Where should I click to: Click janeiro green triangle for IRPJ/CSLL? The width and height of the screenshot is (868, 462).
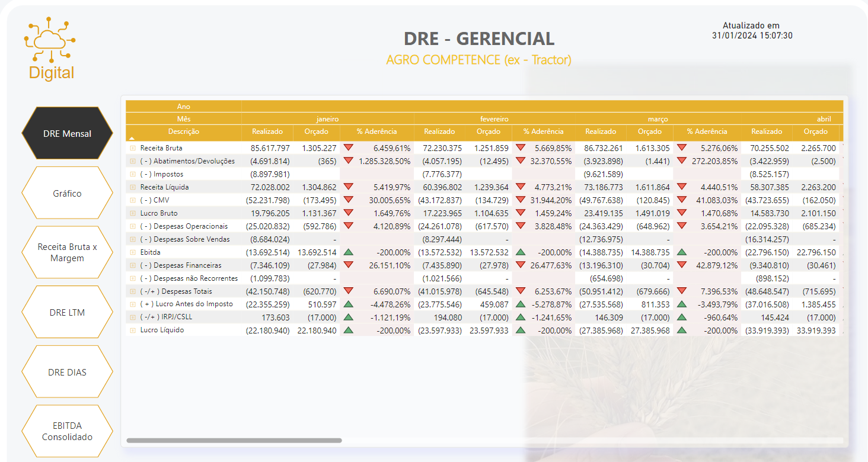[x=349, y=317]
